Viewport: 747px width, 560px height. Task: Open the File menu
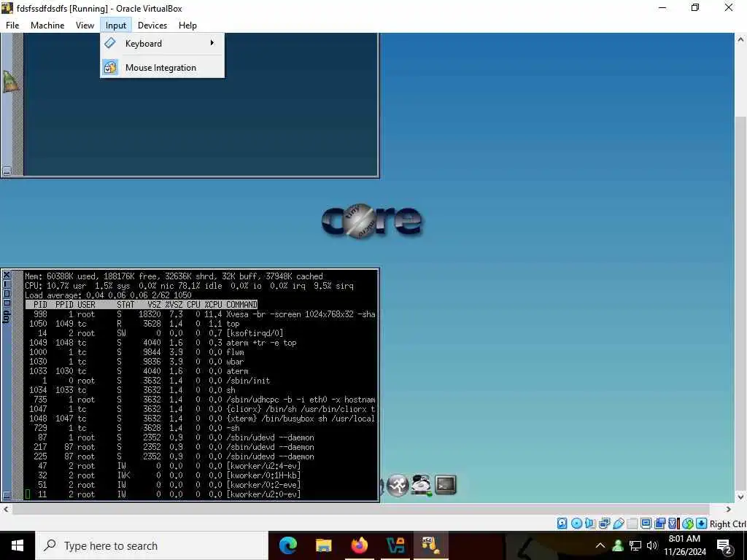coord(12,26)
